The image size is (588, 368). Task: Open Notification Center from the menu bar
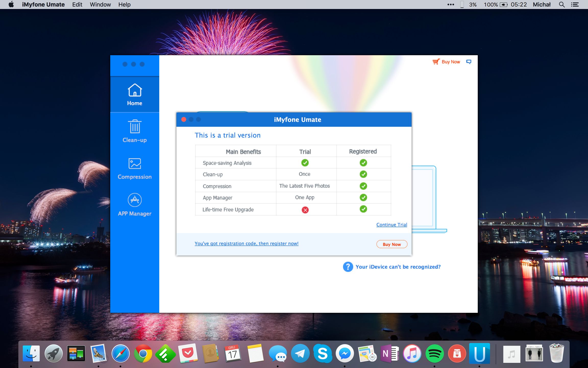(x=575, y=4)
